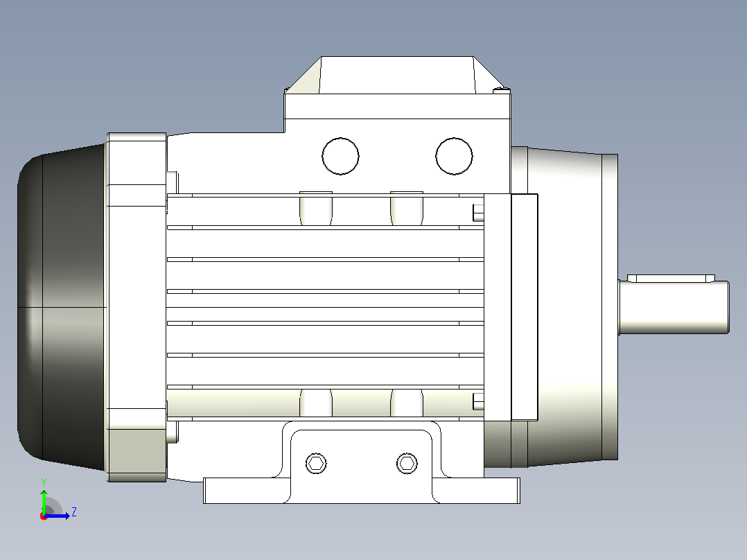
Task: Click the blue Z axis arrow of the triad
Action: point(57,516)
